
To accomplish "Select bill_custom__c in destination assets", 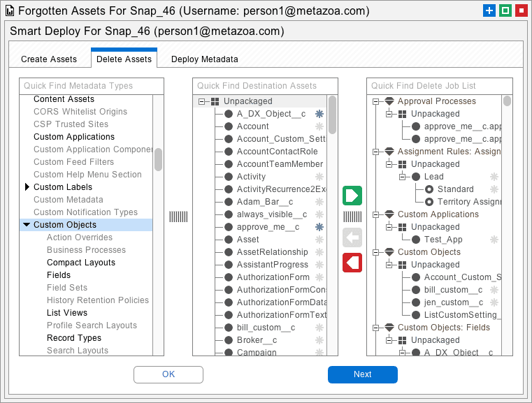I will (266, 328).
